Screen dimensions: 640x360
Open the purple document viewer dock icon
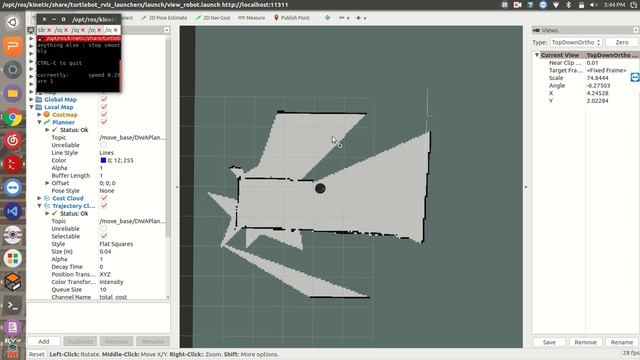13,328
